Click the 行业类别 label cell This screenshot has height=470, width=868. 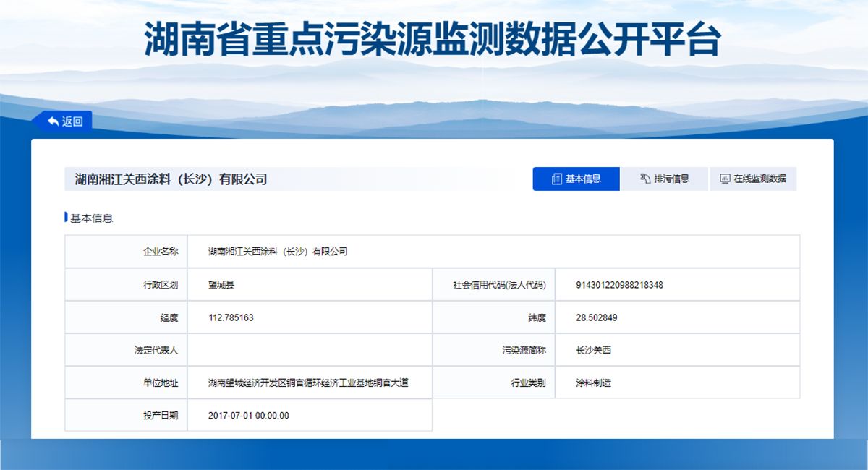click(x=494, y=383)
